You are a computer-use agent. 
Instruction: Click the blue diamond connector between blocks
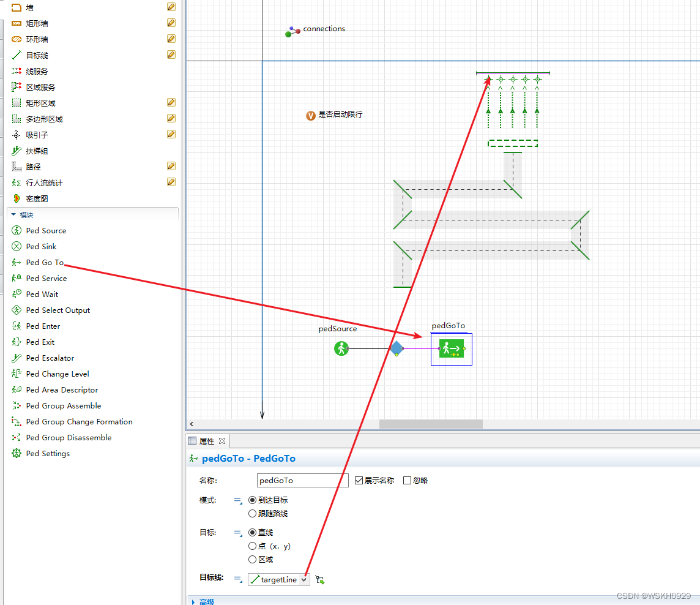point(397,348)
